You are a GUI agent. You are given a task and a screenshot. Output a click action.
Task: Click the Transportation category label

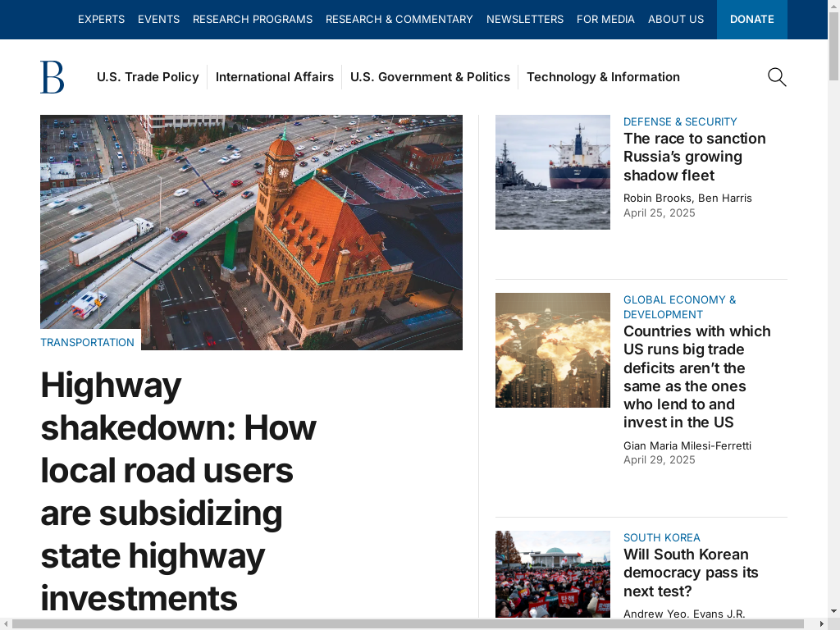pos(87,342)
